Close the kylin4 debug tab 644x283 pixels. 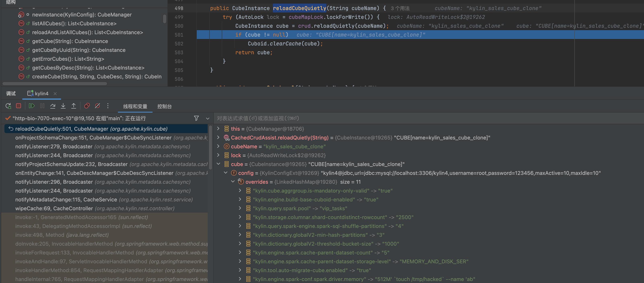[55, 94]
